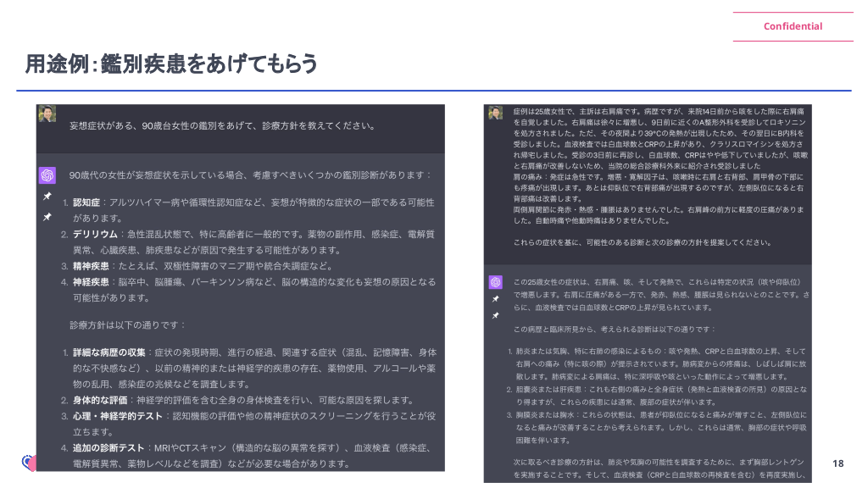Click the lower pin icon in left chat
This screenshot has width=868, height=488.
coord(47,217)
